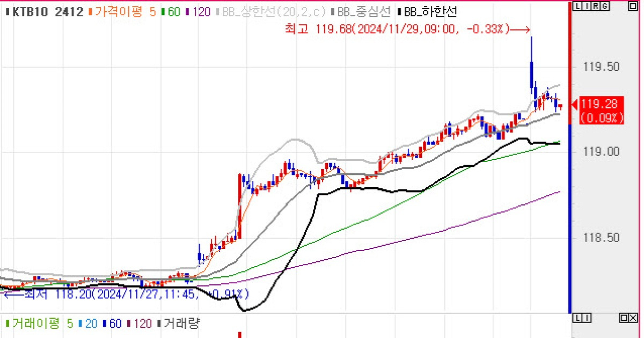Click the I icon beside the volume panel
Image resolution: width=644 pixels, height=338 pixels.
(x=586, y=318)
